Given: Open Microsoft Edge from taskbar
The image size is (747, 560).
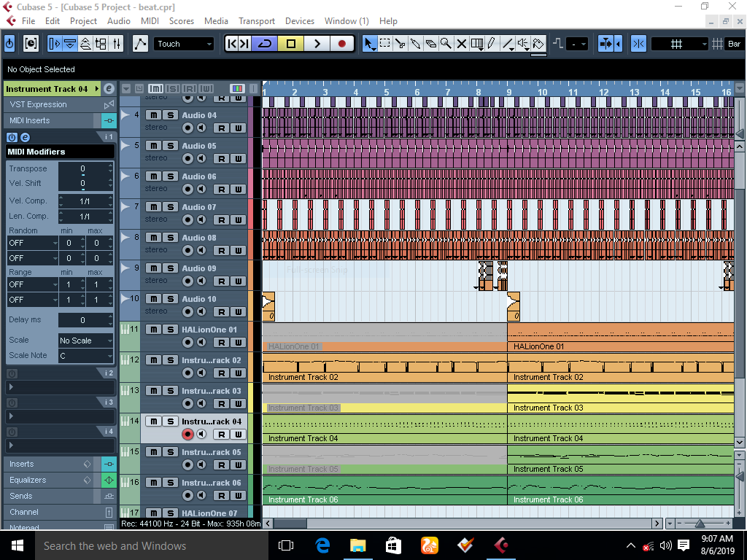Looking at the screenshot, I should point(322,545).
